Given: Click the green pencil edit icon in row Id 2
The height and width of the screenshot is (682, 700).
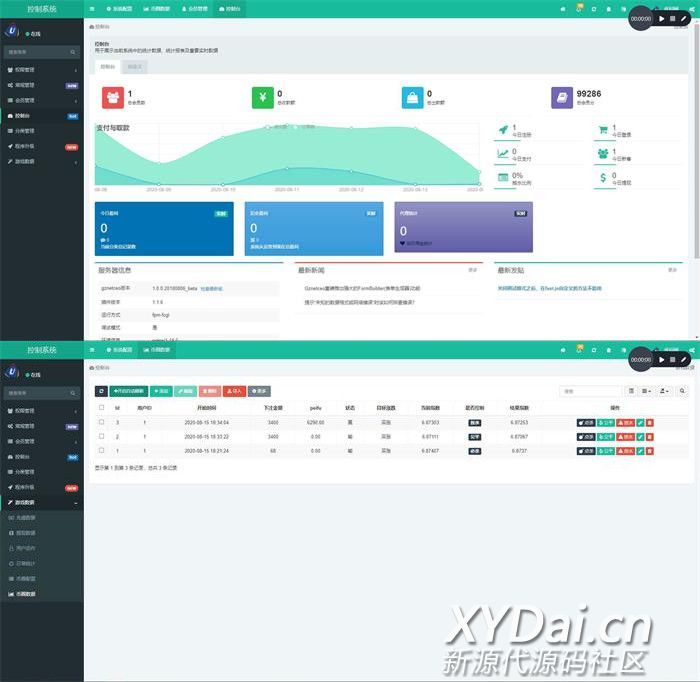Looking at the screenshot, I should click(641, 437).
